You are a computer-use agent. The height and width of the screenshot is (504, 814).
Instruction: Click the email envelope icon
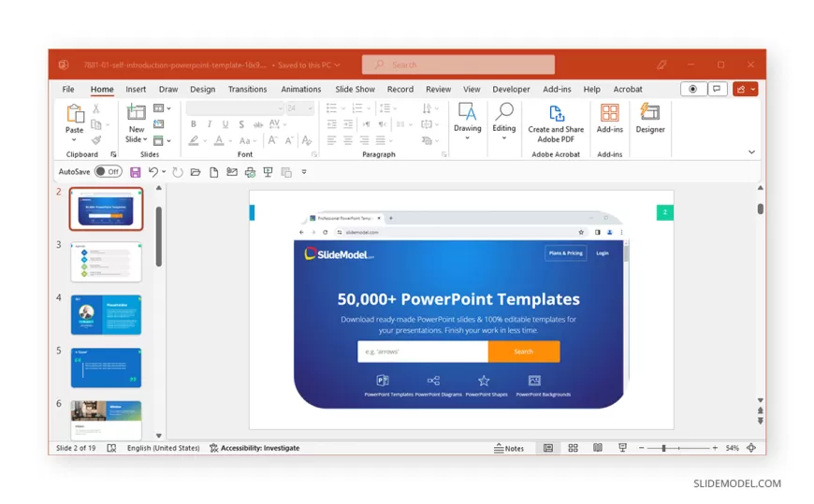tap(232, 172)
